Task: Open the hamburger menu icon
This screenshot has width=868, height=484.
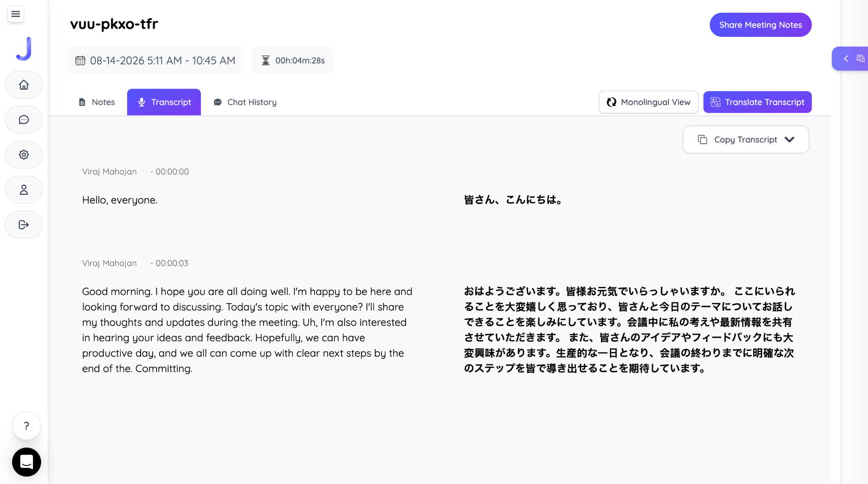Action: (16, 14)
